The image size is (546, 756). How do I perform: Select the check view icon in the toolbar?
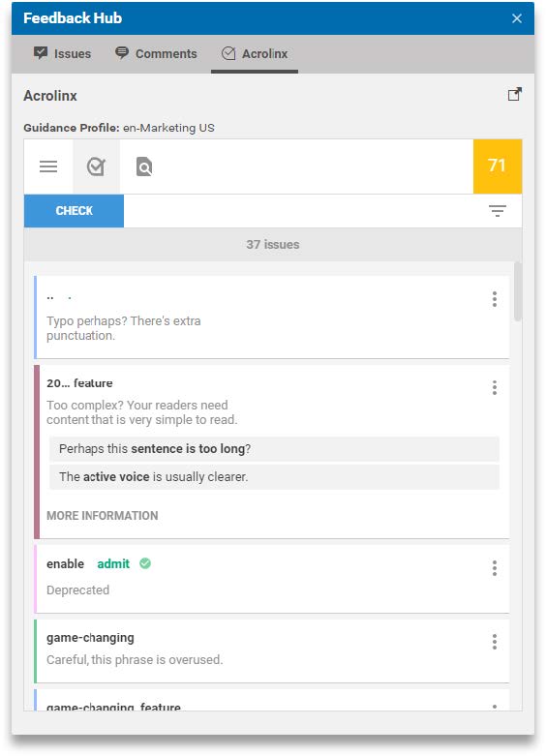(x=96, y=166)
